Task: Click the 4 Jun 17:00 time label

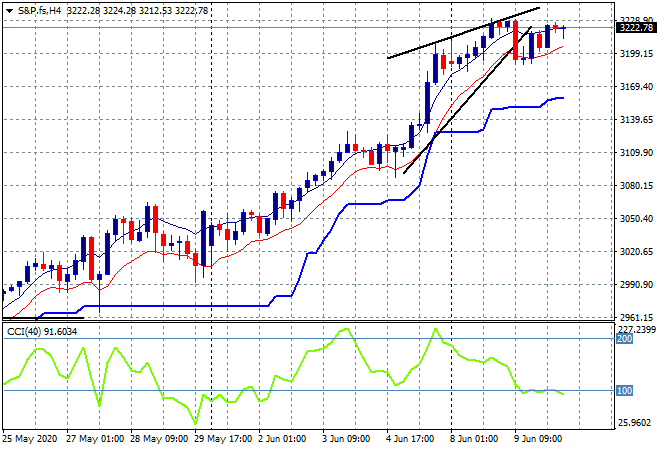Action: point(410,439)
